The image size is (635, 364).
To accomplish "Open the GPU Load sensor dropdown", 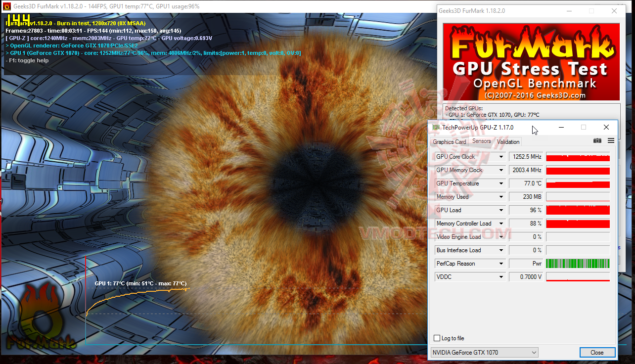I will [501, 210].
